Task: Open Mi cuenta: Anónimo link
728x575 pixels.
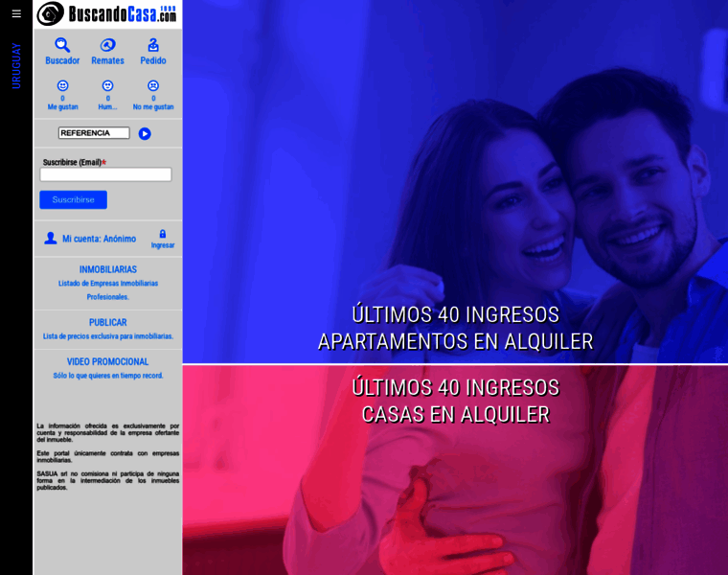Action: (x=100, y=239)
